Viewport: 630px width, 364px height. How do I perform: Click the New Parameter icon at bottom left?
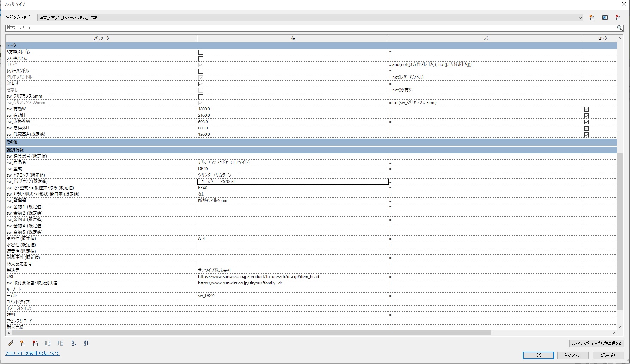coord(23,343)
